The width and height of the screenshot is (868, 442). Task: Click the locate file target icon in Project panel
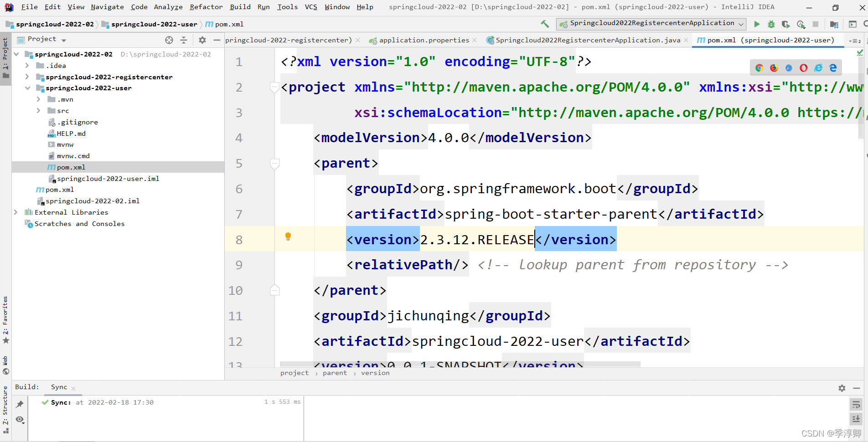pos(169,40)
